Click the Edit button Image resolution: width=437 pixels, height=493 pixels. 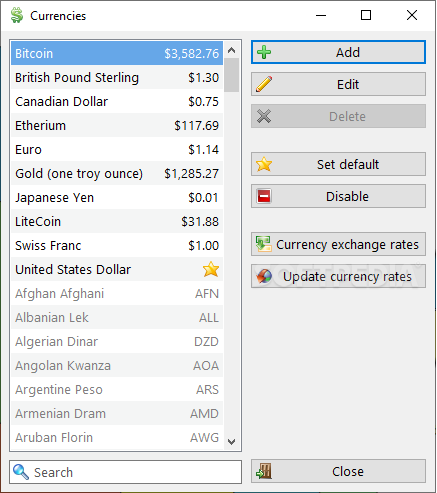338,84
